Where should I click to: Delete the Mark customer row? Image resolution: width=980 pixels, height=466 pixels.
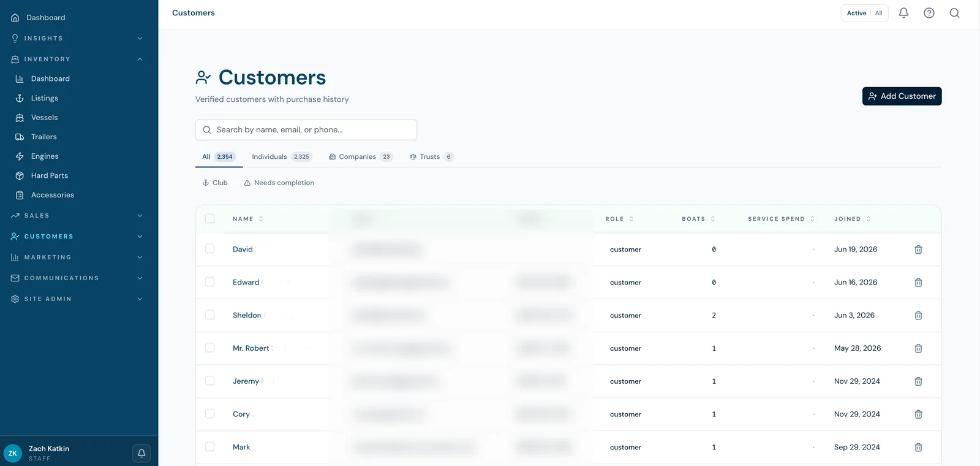coord(918,448)
